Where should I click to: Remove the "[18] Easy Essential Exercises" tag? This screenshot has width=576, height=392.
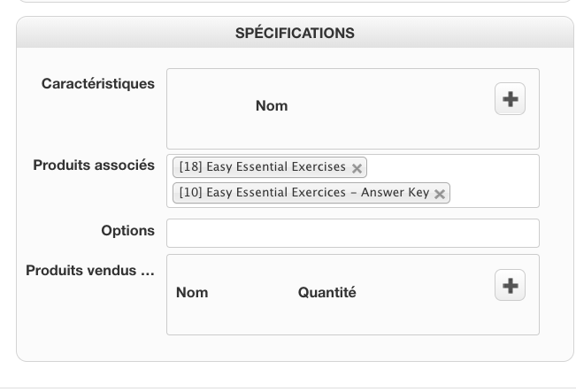357,168
